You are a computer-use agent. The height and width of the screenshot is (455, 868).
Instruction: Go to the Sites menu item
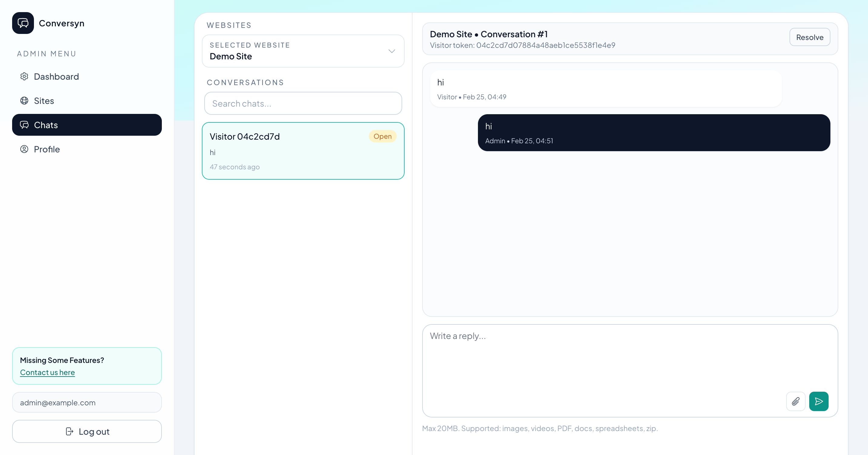point(44,101)
